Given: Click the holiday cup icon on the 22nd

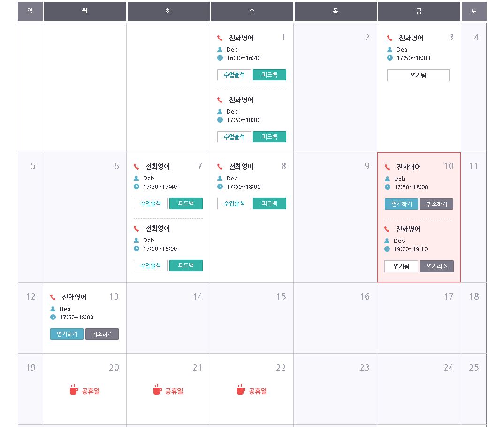Looking at the screenshot, I should (x=241, y=389).
